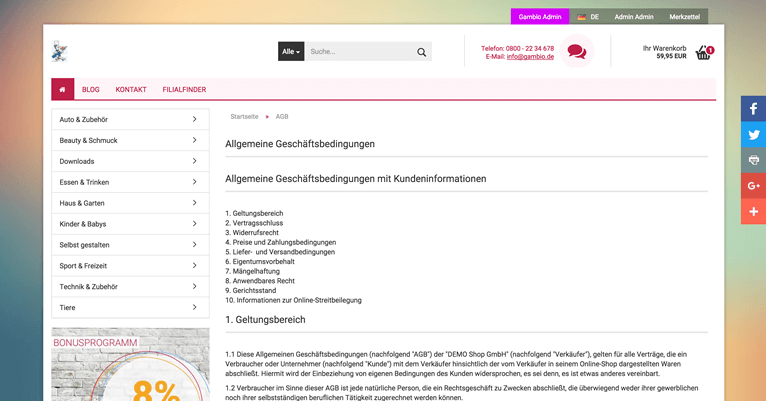Click the search magnifier icon

(421, 52)
